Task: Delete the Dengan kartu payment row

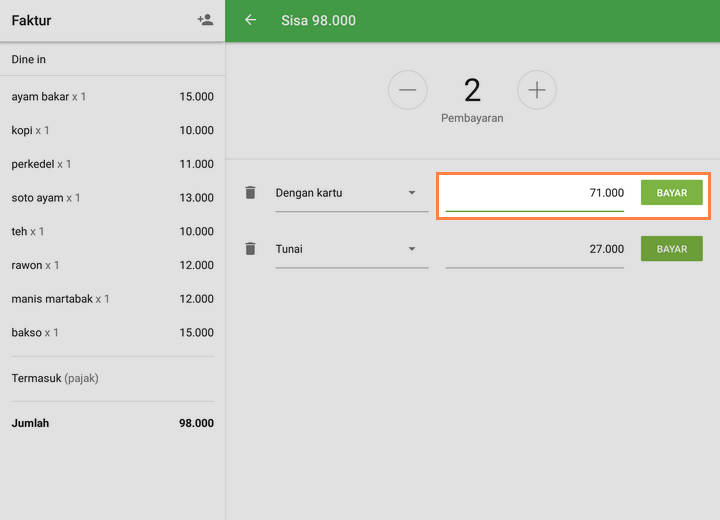Action: click(251, 192)
